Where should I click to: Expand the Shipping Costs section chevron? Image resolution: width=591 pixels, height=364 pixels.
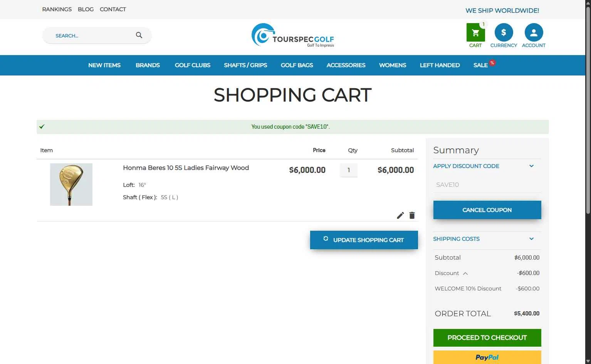532,239
